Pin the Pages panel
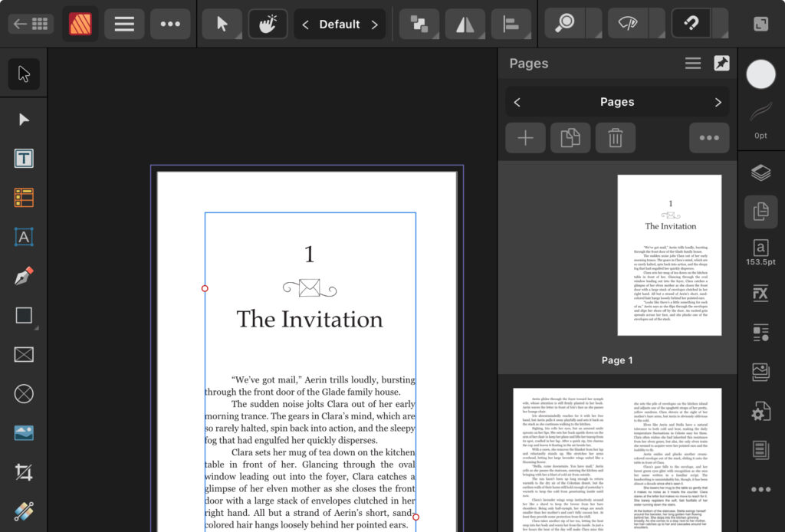The width and height of the screenshot is (785, 532). point(721,64)
